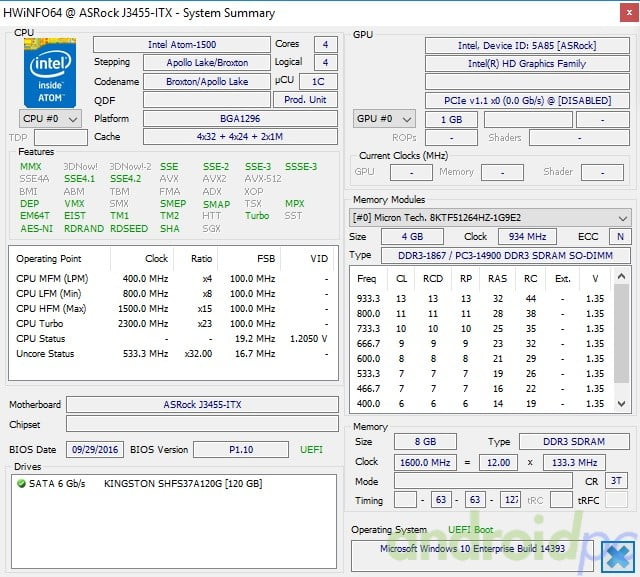
Task: Click the empty QDF field
Action: coord(207,100)
